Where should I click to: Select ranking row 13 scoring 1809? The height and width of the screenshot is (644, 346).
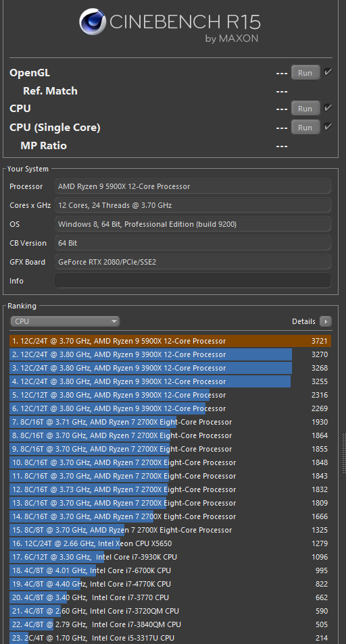click(x=170, y=503)
